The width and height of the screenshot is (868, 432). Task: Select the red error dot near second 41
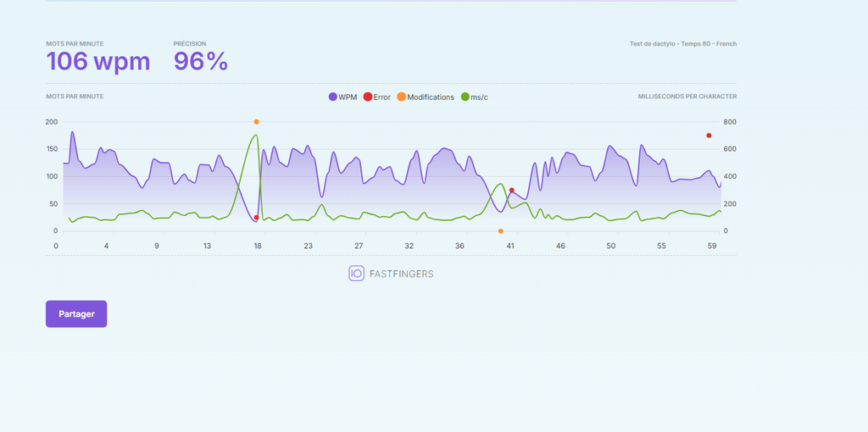tap(511, 191)
